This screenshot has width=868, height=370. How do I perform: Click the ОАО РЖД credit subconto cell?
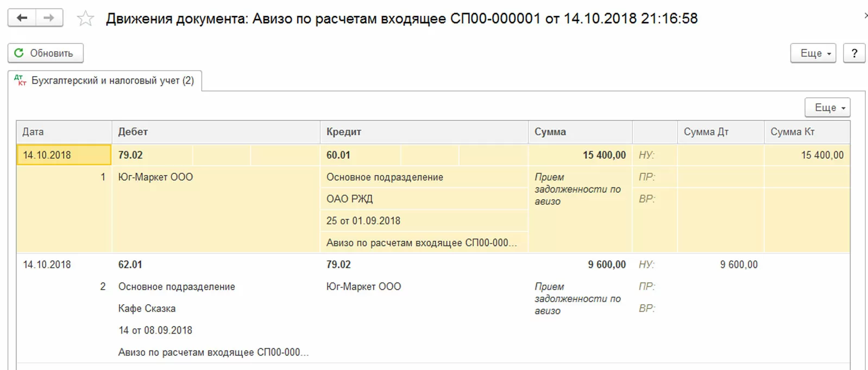(x=350, y=199)
